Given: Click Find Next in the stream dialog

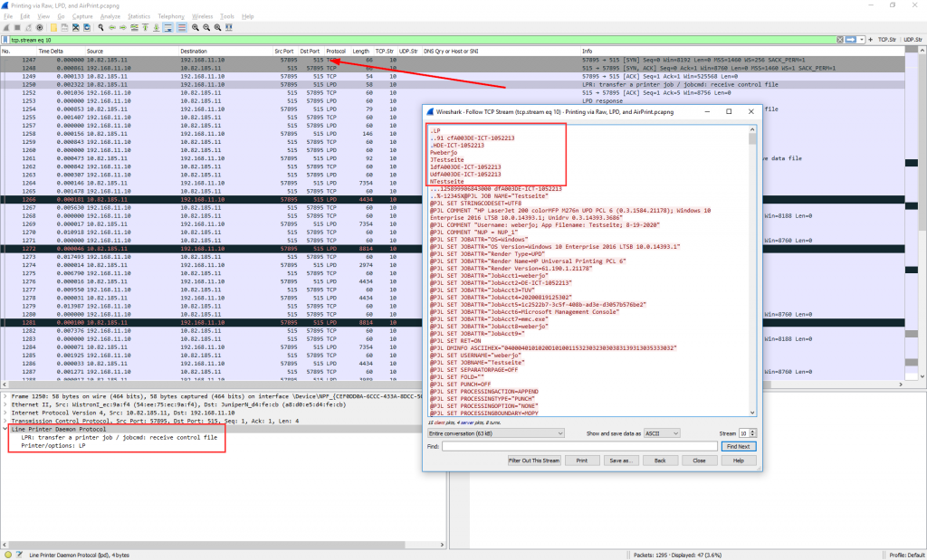Looking at the screenshot, I should click(x=739, y=447).
